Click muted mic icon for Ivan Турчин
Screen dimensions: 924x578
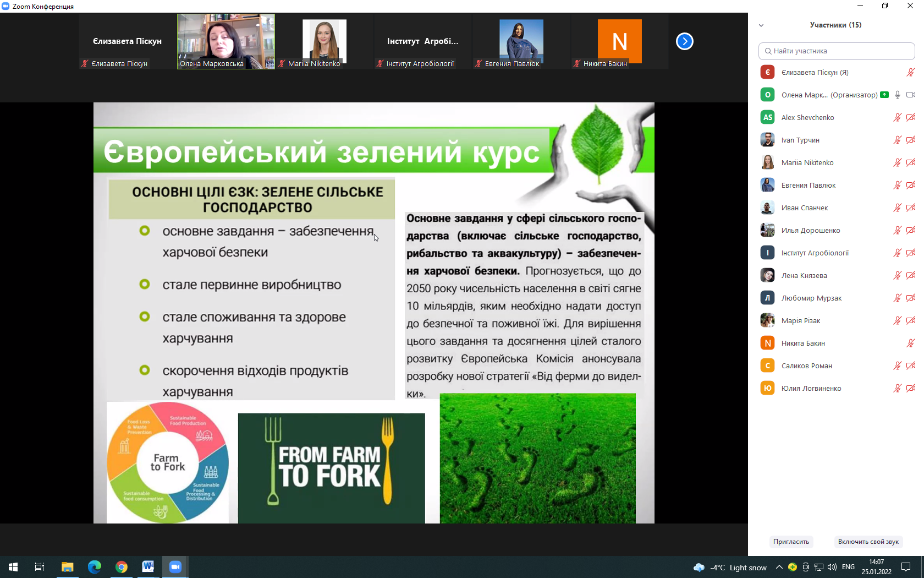[x=898, y=140]
